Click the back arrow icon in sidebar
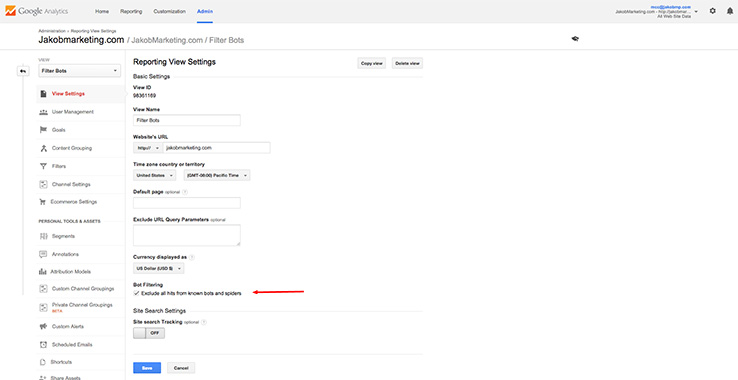This screenshot has height=380, width=738. [x=23, y=71]
